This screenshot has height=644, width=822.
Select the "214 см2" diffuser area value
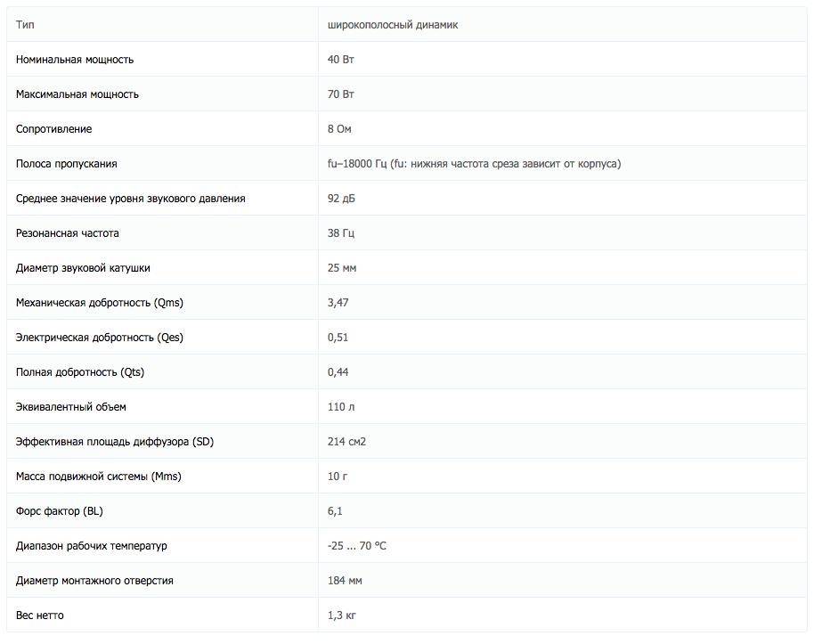click(347, 442)
